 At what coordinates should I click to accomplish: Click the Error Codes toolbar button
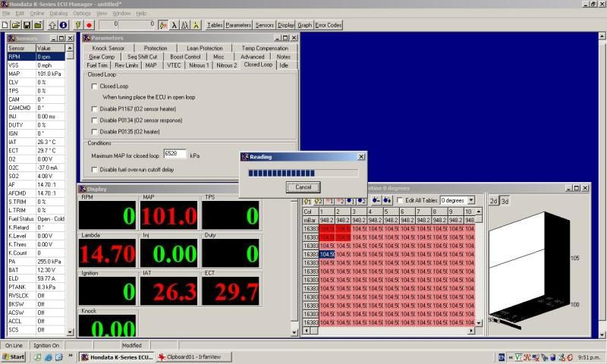pyautogui.click(x=329, y=25)
